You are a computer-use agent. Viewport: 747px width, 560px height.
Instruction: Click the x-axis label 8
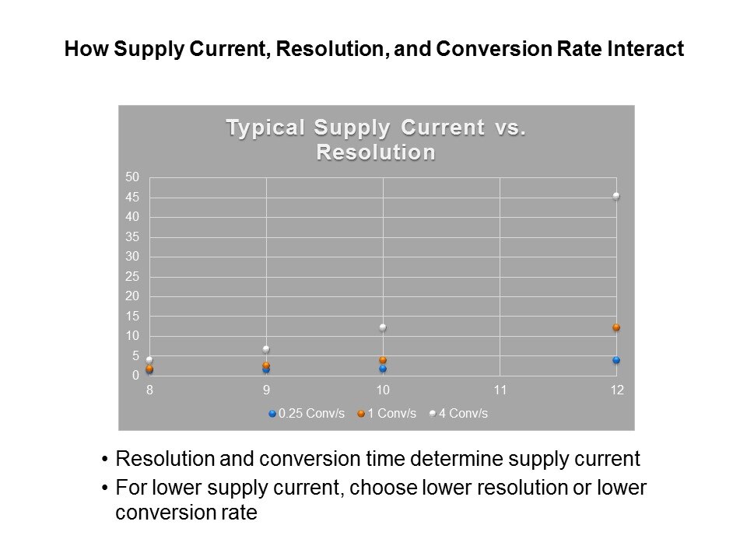[x=149, y=390]
